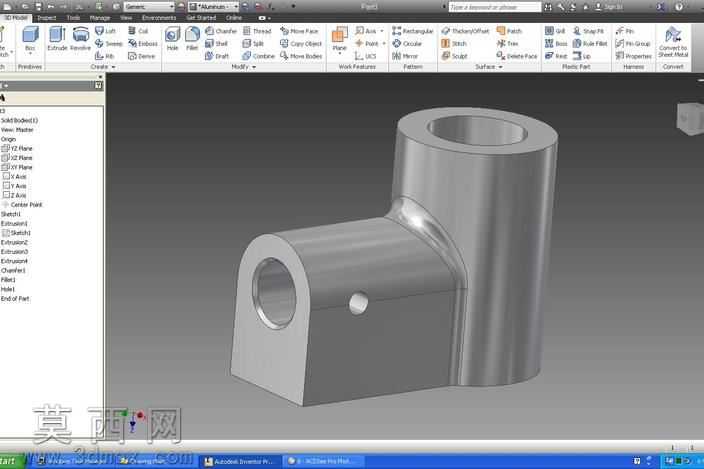Select Hole1 in the browser tree
The image size is (704, 469).
pyautogui.click(x=8, y=289)
